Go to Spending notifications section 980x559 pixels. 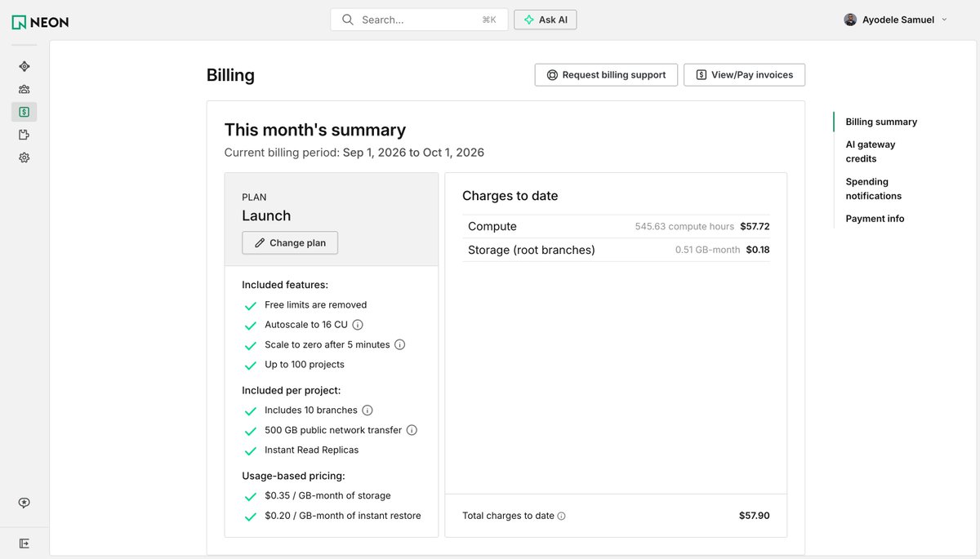click(x=874, y=189)
